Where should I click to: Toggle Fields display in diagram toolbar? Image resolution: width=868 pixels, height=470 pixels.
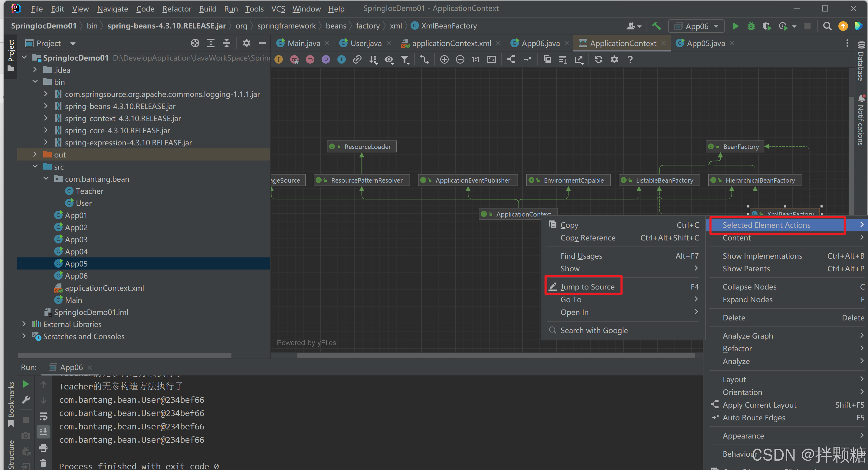[x=278, y=60]
